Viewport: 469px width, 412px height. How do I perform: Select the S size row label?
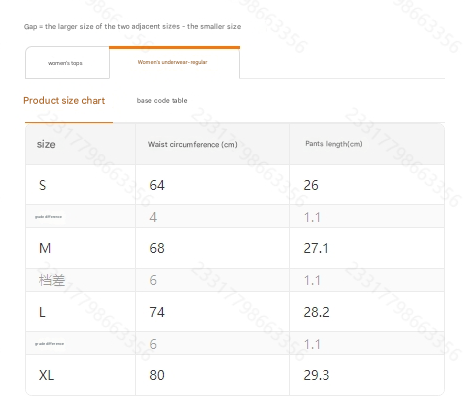(x=43, y=185)
